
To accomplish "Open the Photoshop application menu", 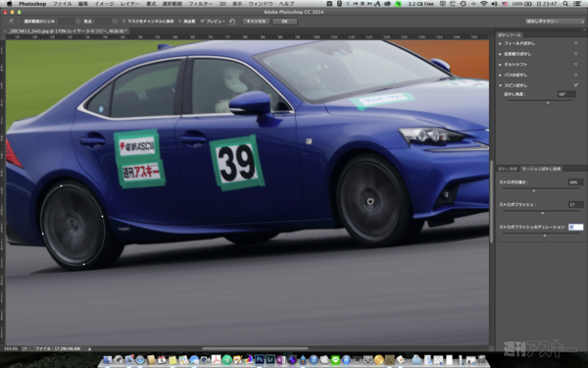I will click(32, 4).
